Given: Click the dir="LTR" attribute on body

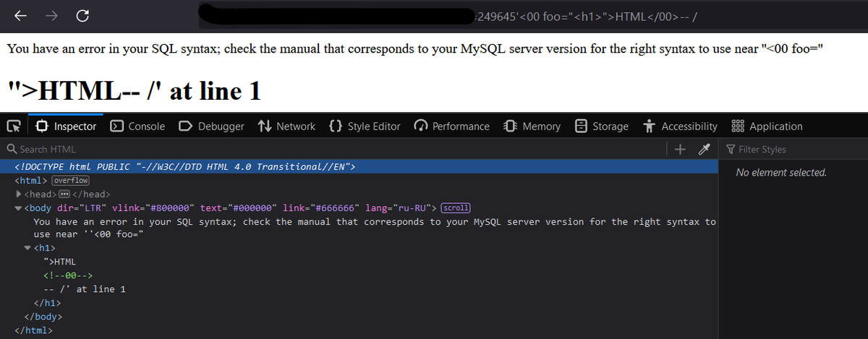Looking at the screenshot, I should pos(82,208).
